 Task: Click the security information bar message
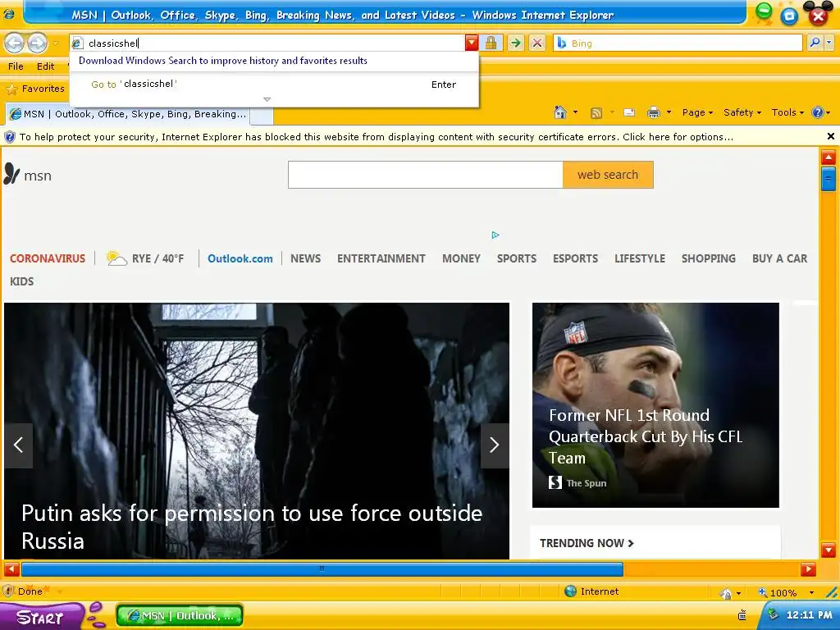pos(376,137)
